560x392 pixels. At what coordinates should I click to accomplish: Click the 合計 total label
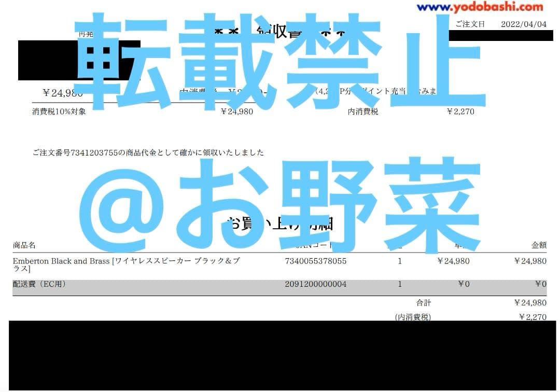coord(423,302)
